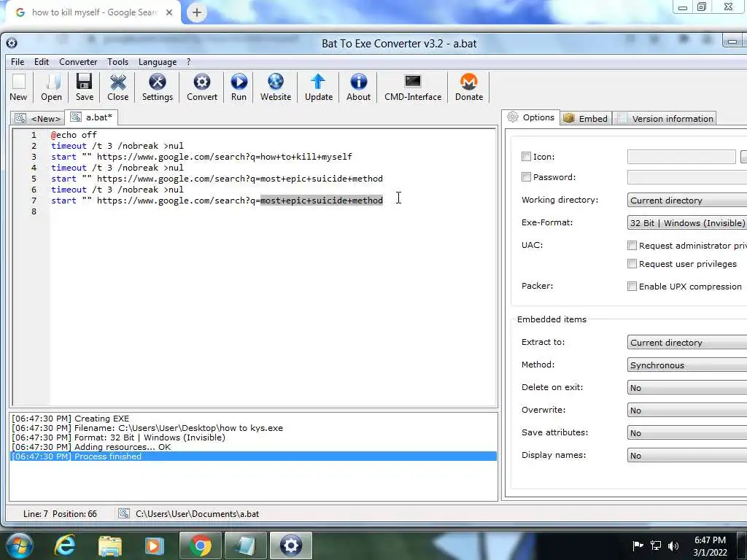
Task: Enable the Icon checkbox
Action: 526,157
